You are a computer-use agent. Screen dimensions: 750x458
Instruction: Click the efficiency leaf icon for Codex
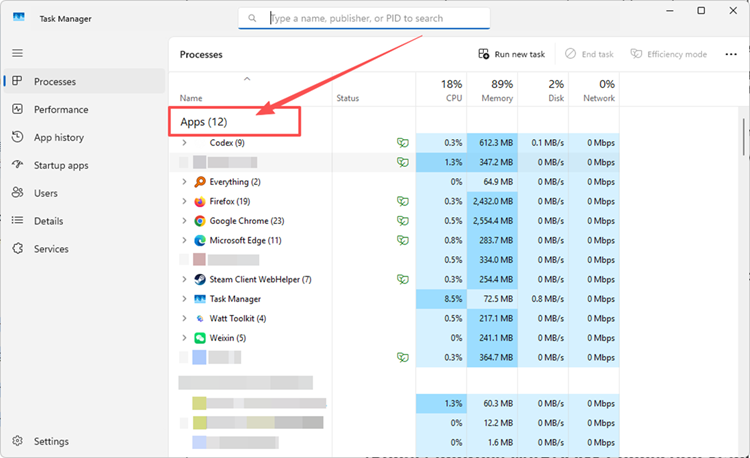[403, 142]
